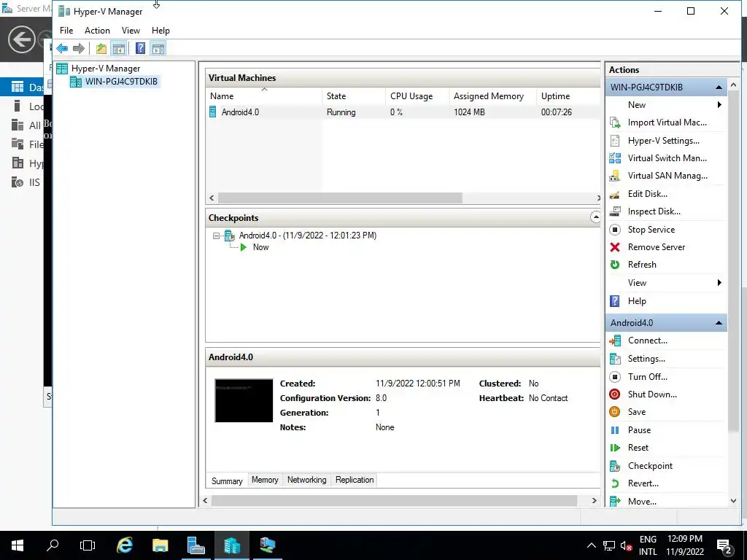
Task: Open the File menu
Action: coord(66,31)
